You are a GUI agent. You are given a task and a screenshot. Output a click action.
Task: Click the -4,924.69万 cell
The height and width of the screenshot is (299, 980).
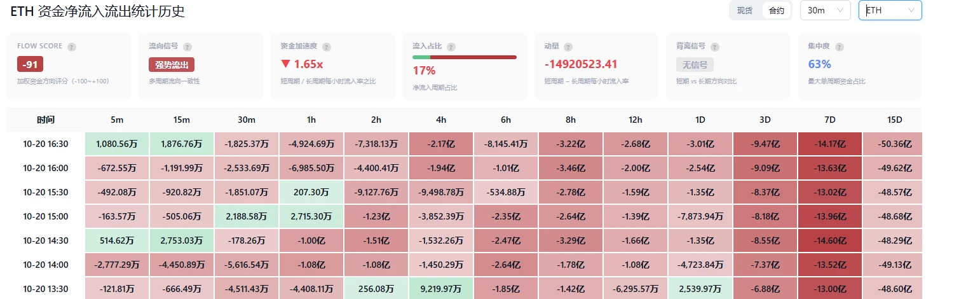(311, 144)
